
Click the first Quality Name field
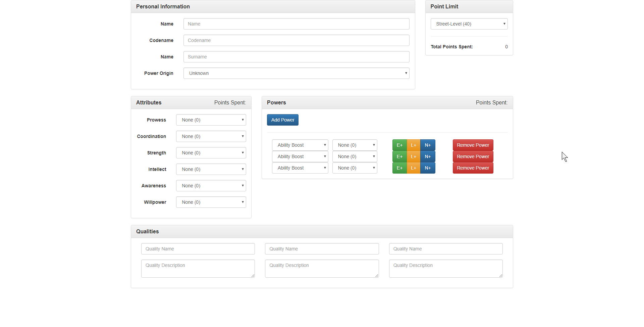tap(198, 249)
